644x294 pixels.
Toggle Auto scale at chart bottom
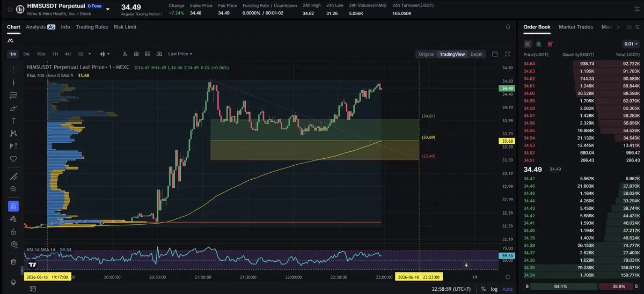(x=507, y=289)
